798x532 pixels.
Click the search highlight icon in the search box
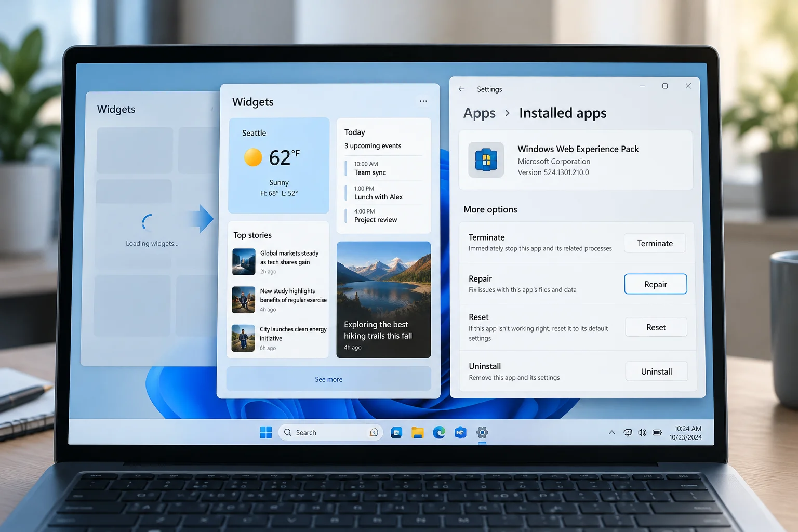pos(374,432)
